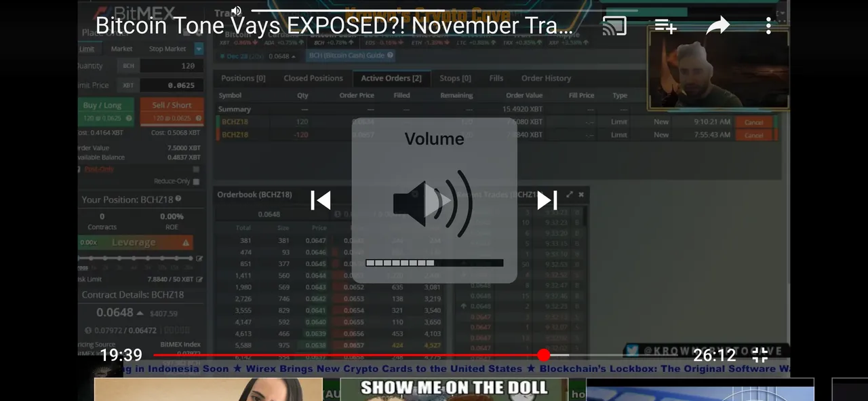The width and height of the screenshot is (868, 401).
Task: Click the orderbook price 0.0638
Action: click(315, 345)
